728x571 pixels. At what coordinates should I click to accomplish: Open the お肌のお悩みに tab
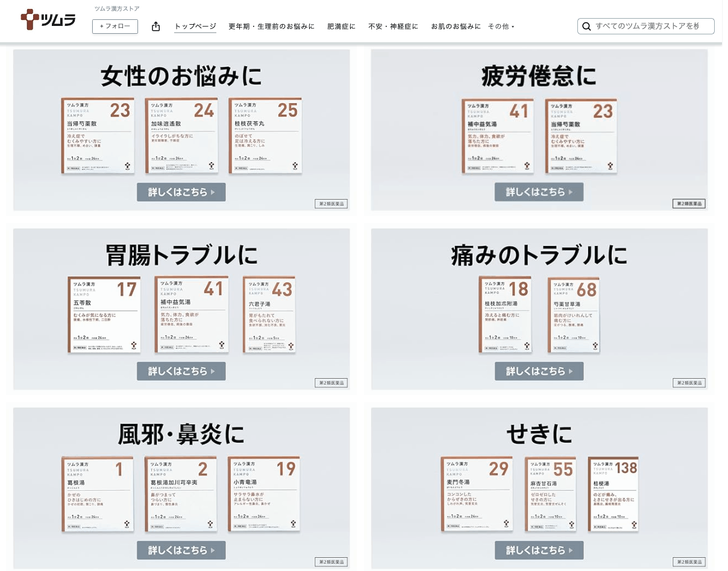click(x=456, y=27)
